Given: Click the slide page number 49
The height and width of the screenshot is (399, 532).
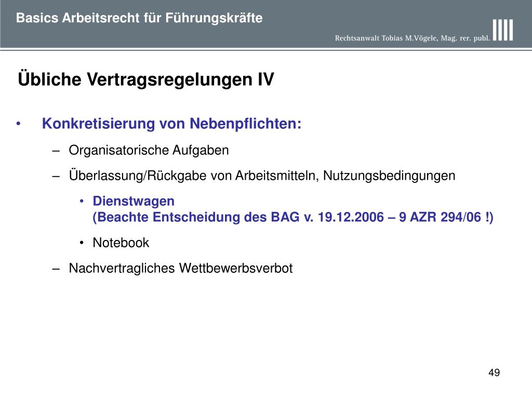Looking at the screenshot, I should pos(494,373).
